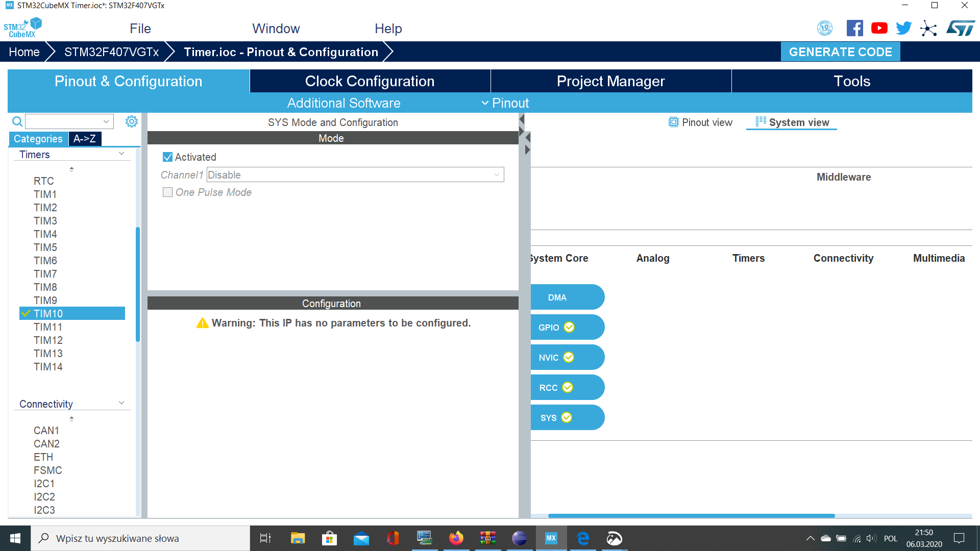
Task: Open the Facebook icon link
Action: 854,28
